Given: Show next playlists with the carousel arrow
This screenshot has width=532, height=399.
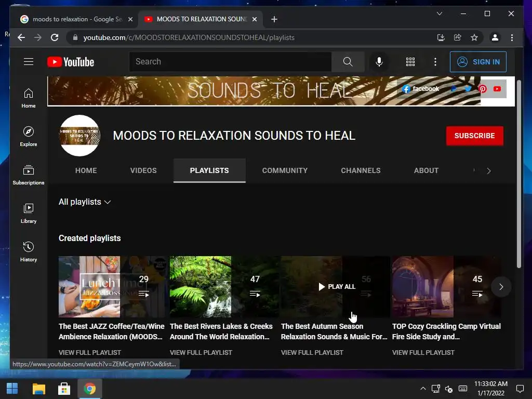Looking at the screenshot, I should [501, 287].
